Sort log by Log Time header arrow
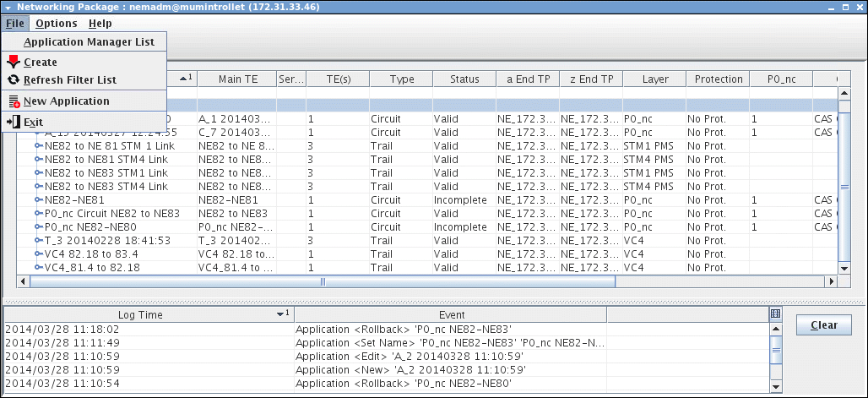868x398 pixels. pos(281,315)
